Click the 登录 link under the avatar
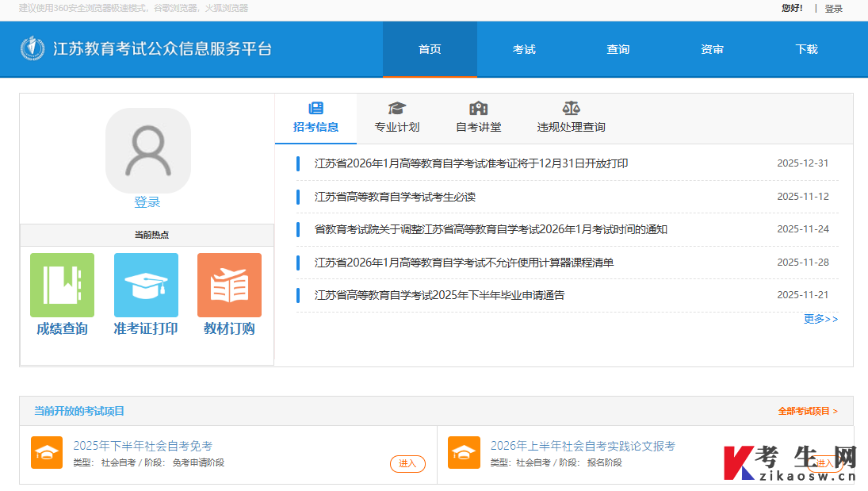Viewport: 868px width, 491px height. (147, 202)
